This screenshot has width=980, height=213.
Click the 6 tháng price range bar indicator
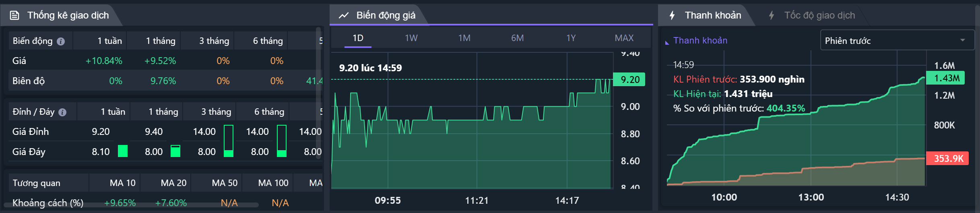click(x=282, y=141)
